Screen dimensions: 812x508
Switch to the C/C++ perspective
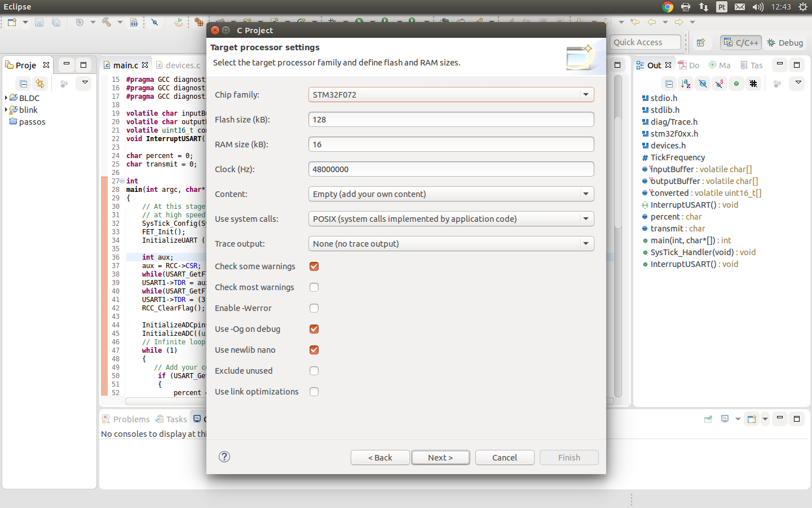pos(741,42)
